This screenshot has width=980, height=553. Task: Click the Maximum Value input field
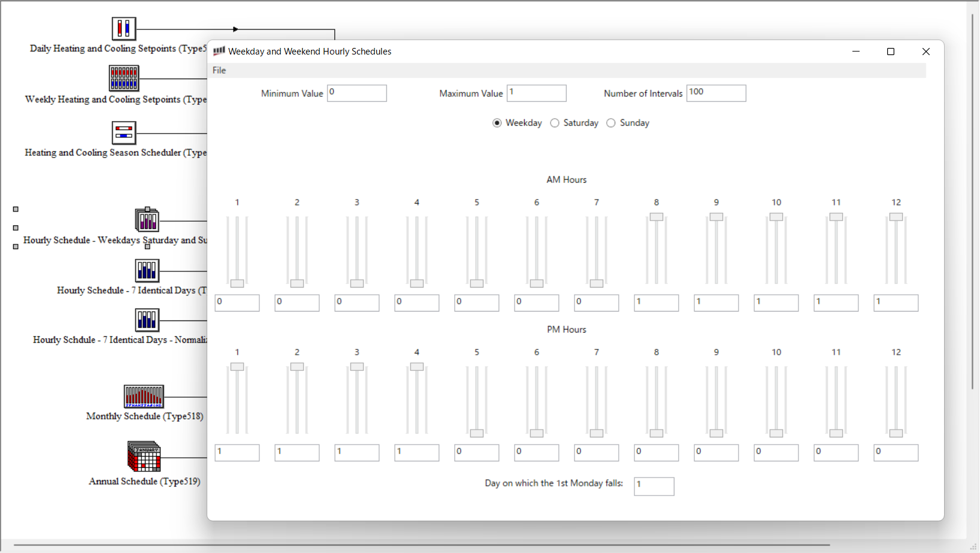pyautogui.click(x=537, y=93)
